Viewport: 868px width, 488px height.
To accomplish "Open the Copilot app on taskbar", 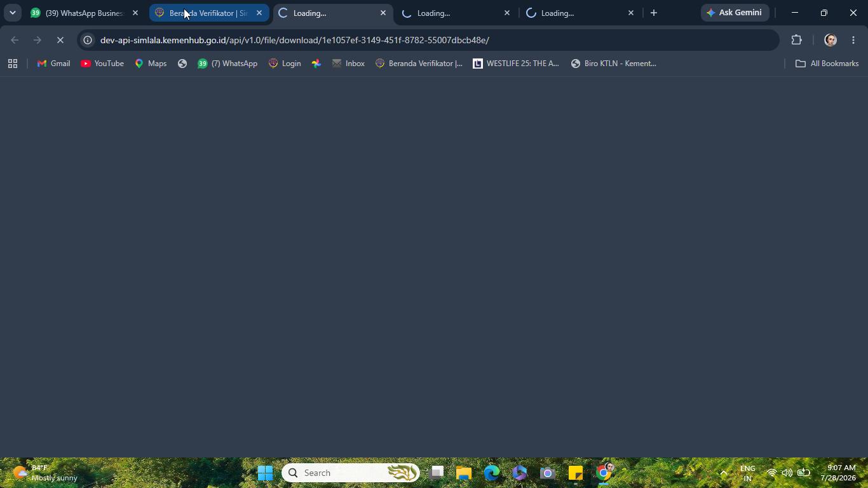I will click(520, 473).
